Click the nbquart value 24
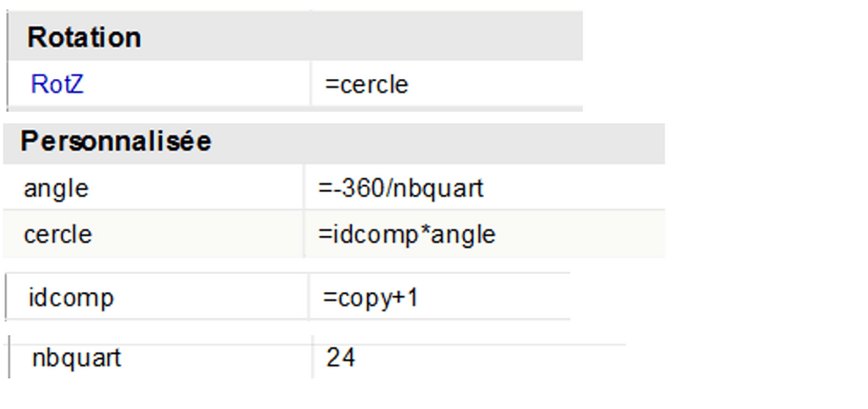Image resolution: width=868 pixels, height=409 pixels. [x=340, y=357]
